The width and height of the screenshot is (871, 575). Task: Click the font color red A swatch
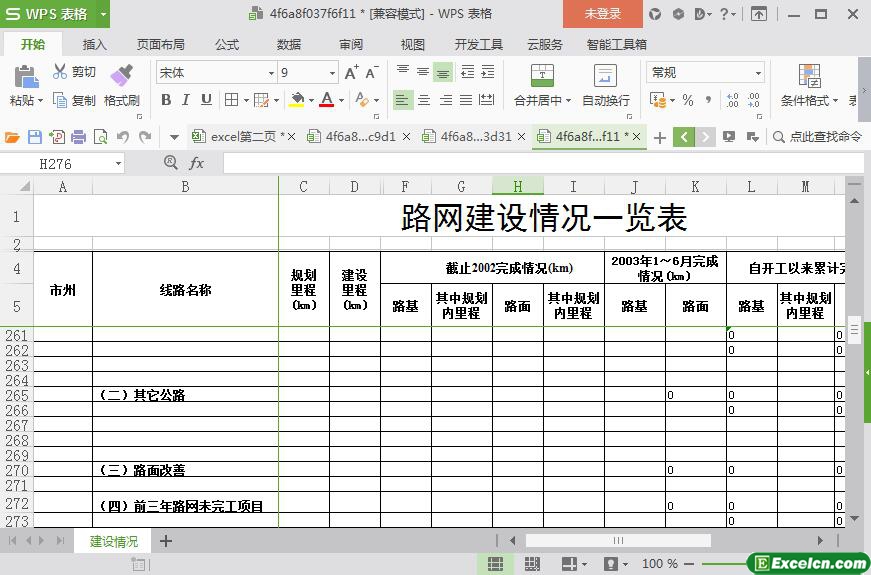click(326, 100)
